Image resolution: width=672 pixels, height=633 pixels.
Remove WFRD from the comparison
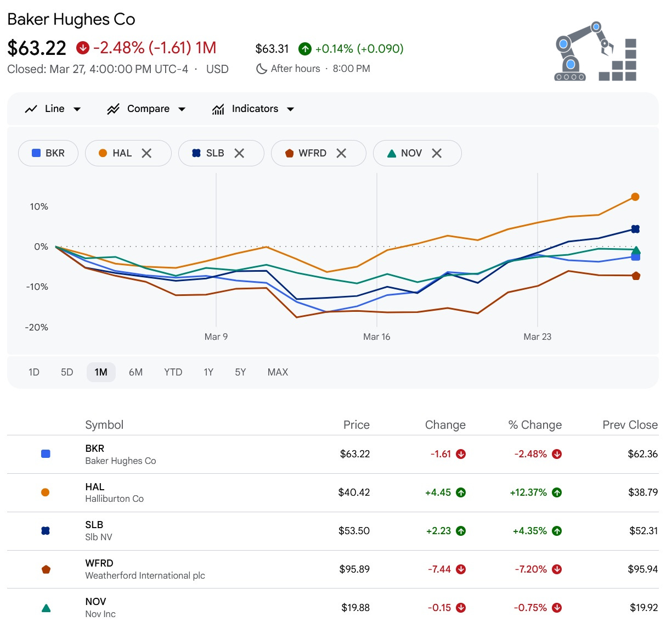point(341,153)
